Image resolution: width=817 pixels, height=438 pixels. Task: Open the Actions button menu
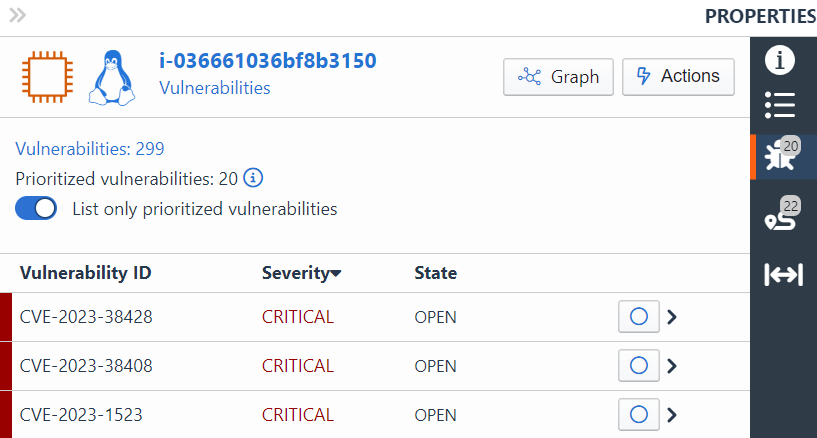coord(678,77)
